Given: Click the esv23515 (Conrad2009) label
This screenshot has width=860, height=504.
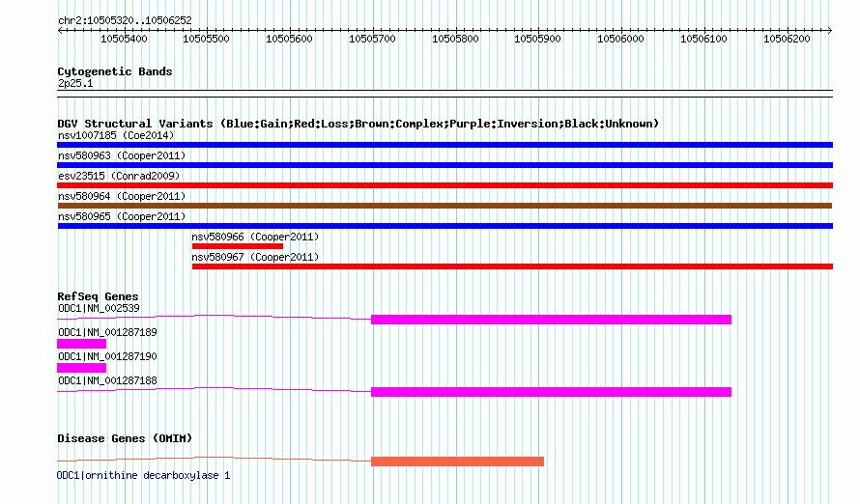Looking at the screenshot, I should coord(119,176).
